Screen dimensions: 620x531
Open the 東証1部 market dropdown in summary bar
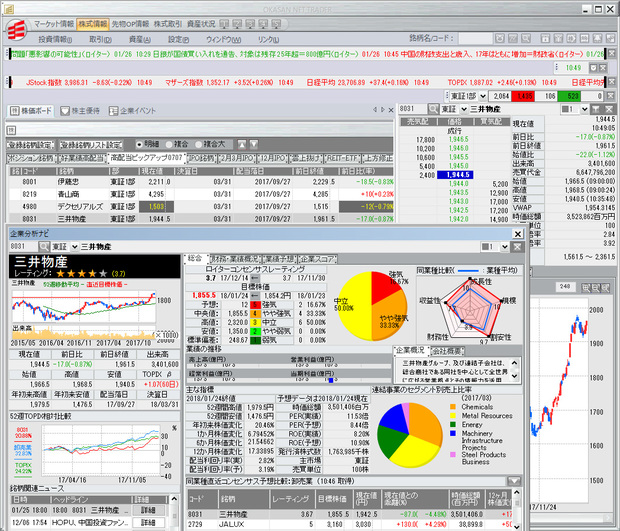[x=483, y=96]
